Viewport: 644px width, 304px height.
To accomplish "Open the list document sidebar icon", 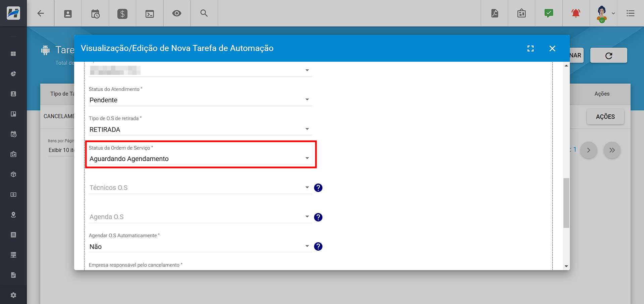I will pos(13,235).
